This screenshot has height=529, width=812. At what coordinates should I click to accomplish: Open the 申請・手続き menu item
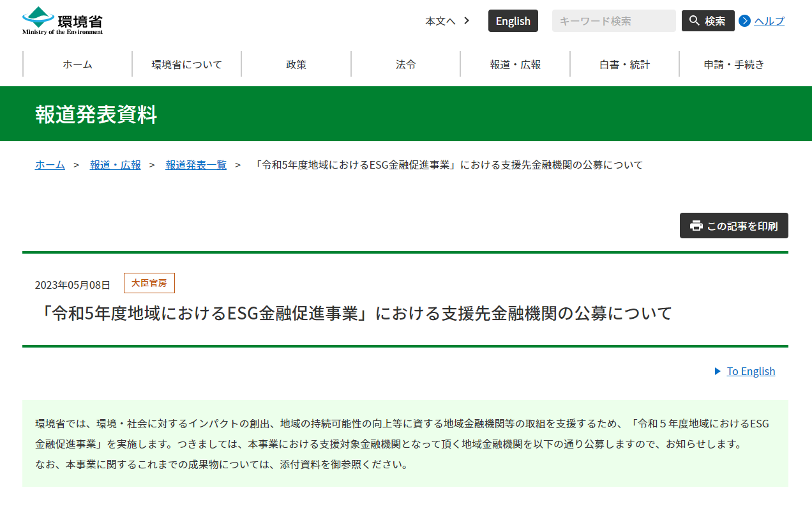[x=734, y=64]
